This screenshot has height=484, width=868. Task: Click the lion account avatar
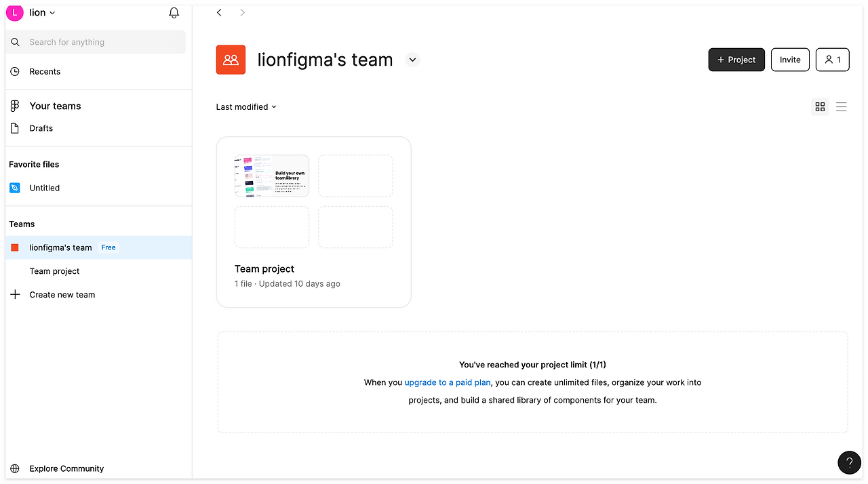pyautogui.click(x=14, y=13)
